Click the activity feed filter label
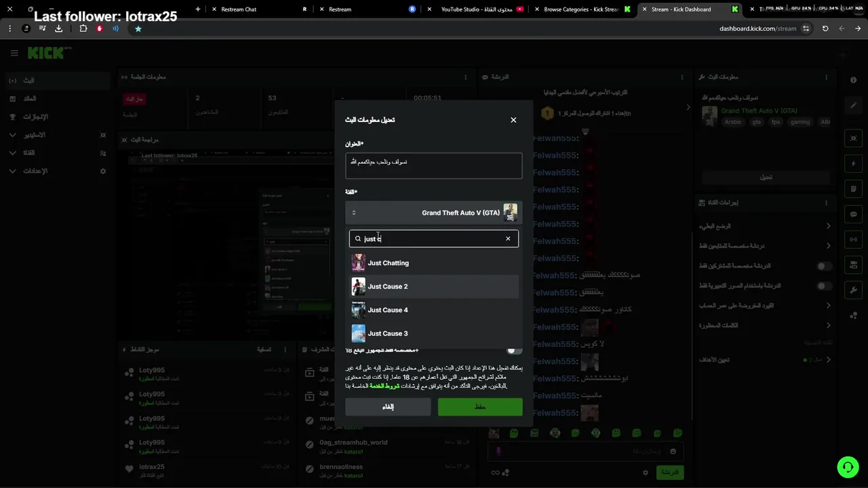The width and height of the screenshot is (868, 488). [x=264, y=349]
